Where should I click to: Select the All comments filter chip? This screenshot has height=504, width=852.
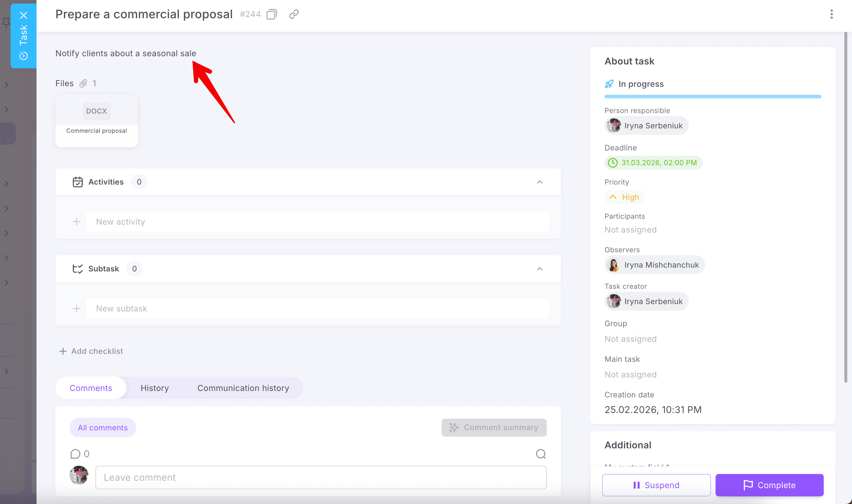point(103,427)
